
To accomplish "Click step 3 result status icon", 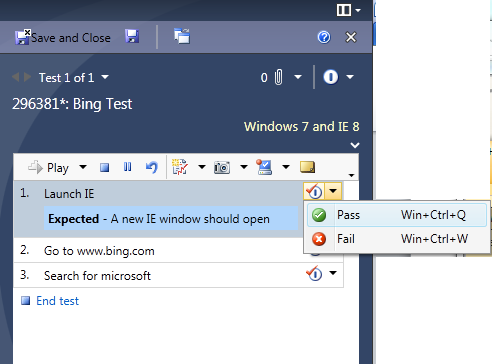I will point(314,273).
